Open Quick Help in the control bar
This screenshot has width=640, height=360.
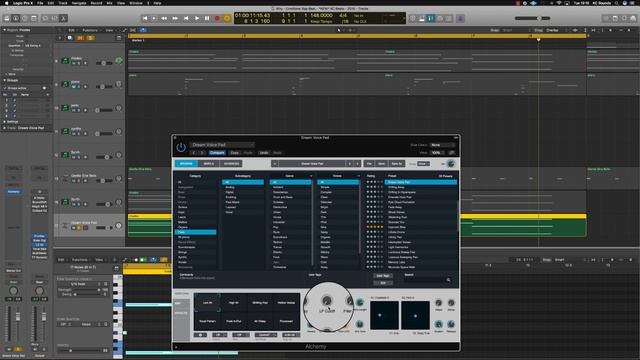tap(25, 18)
